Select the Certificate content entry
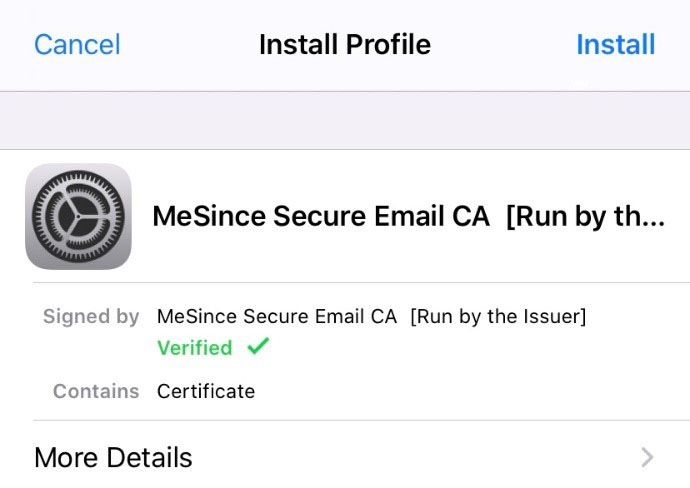 tap(206, 391)
